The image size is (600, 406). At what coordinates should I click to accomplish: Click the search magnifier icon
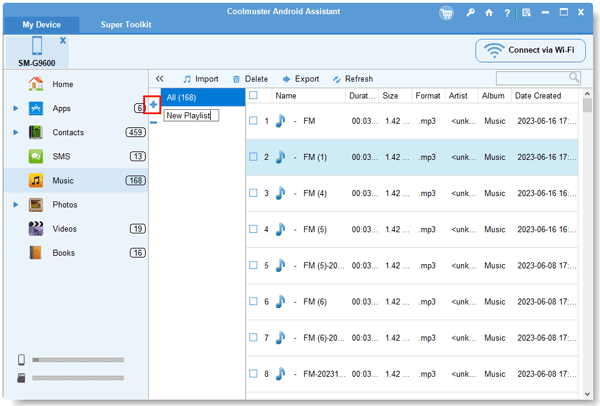coord(574,78)
